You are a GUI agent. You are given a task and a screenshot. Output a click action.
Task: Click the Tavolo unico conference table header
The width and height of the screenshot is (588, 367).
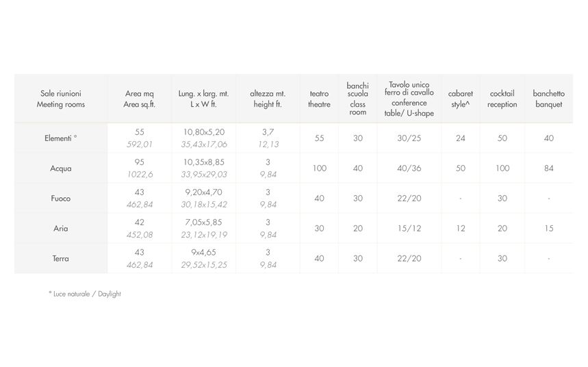(x=409, y=99)
